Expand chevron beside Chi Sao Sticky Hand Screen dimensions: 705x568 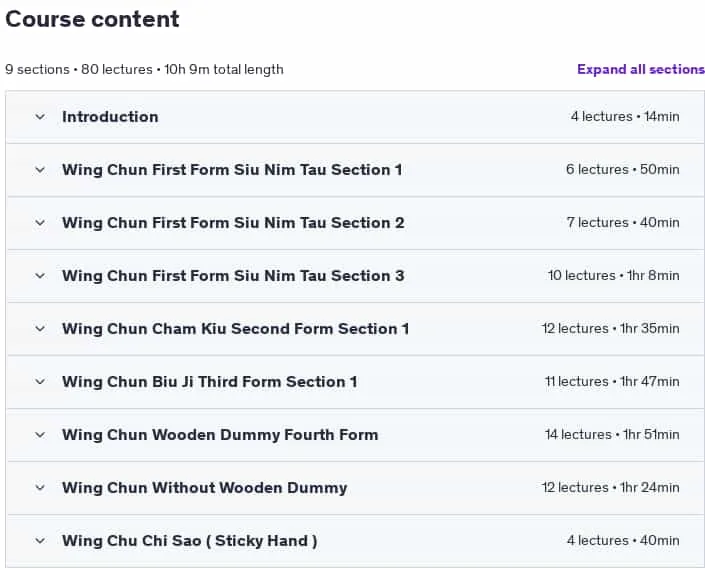tap(40, 541)
